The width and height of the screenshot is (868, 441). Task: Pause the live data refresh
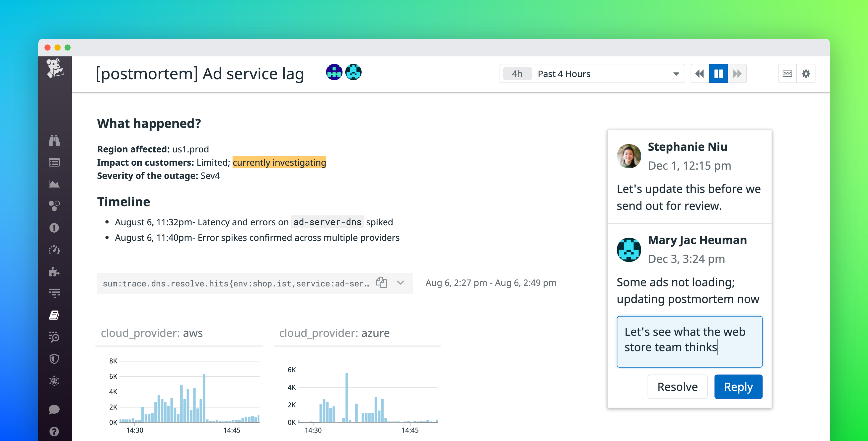718,73
